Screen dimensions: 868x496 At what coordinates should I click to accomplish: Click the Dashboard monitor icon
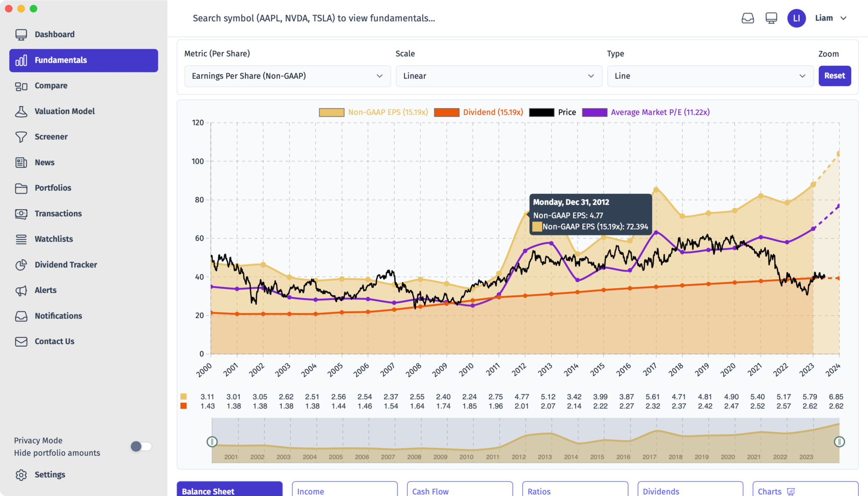tap(21, 34)
